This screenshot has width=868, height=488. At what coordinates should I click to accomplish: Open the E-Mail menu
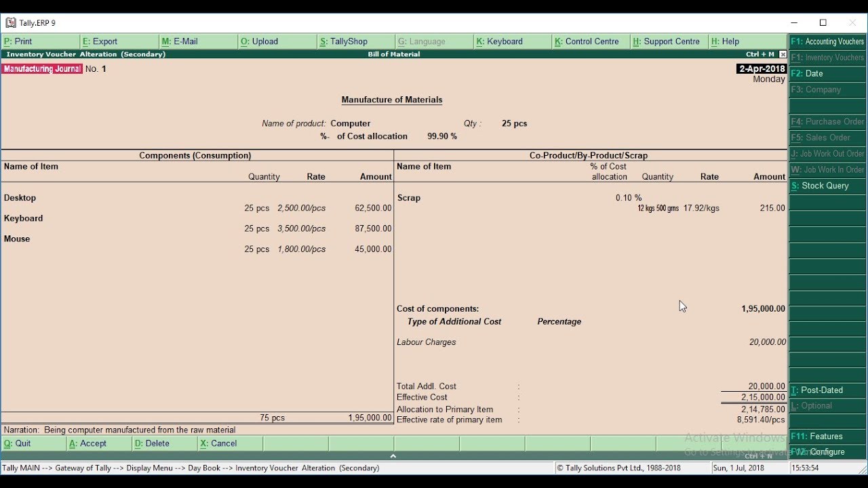coord(198,41)
